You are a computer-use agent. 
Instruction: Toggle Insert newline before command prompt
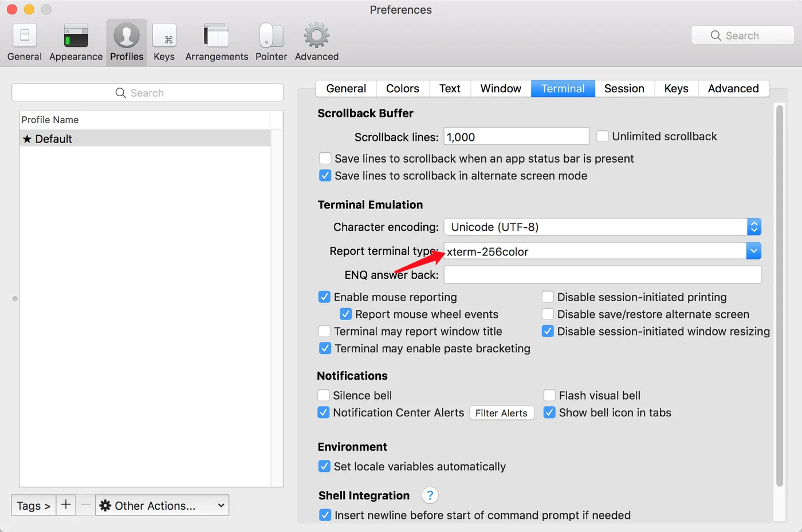[325, 515]
